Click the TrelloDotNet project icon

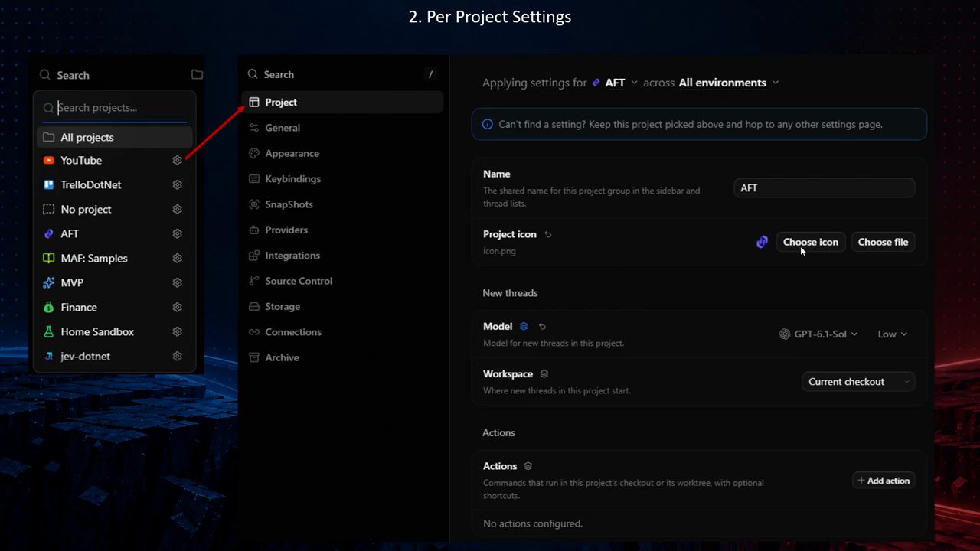(x=48, y=184)
